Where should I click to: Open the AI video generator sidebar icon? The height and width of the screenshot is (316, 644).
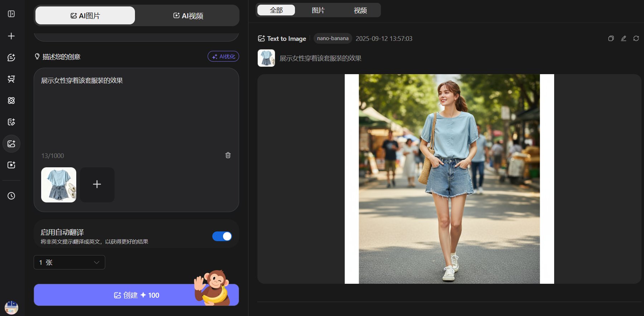[11, 165]
